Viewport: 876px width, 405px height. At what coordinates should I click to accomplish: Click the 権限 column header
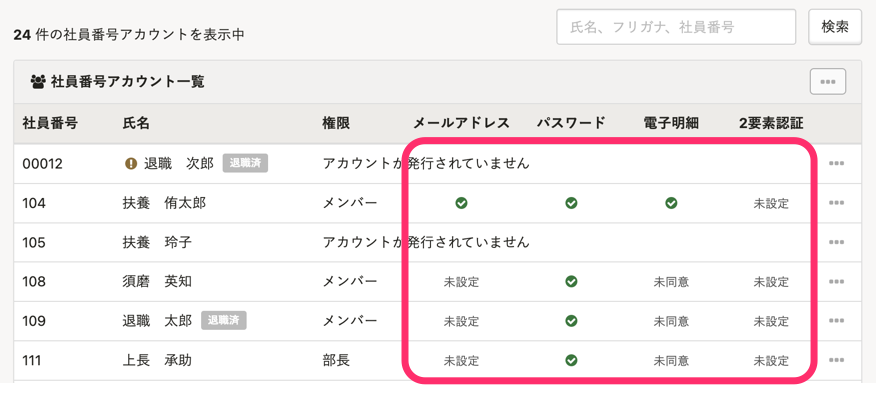(336, 123)
